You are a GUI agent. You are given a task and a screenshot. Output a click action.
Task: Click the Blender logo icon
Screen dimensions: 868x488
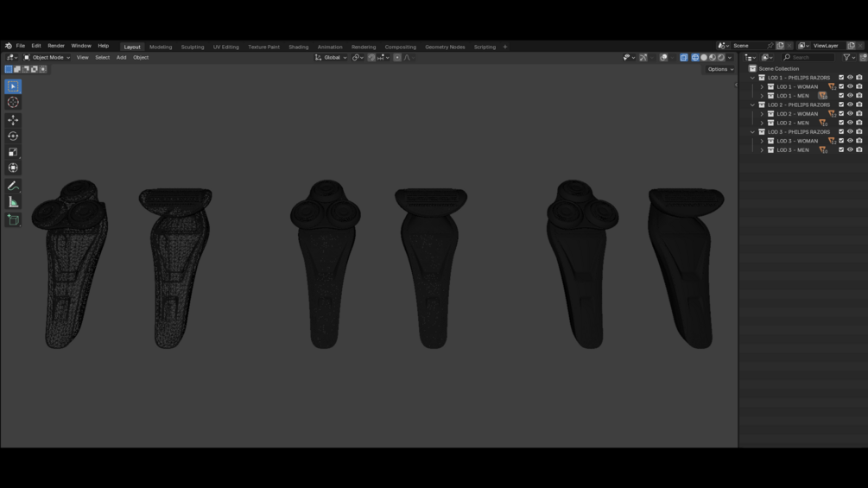9,46
